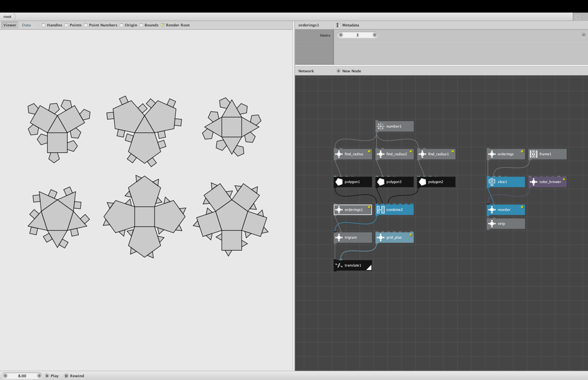Click the strip node icon
This screenshot has width=588, height=380.
point(492,224)
